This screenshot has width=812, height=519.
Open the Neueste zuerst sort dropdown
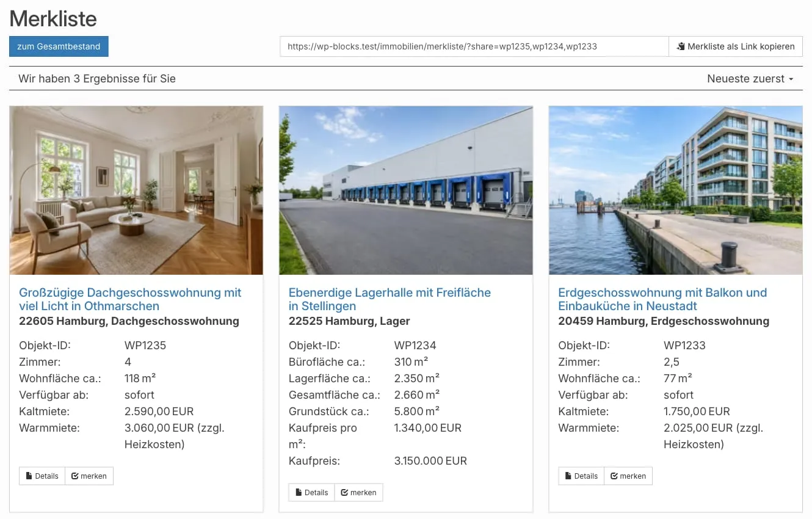coord(750,79)
